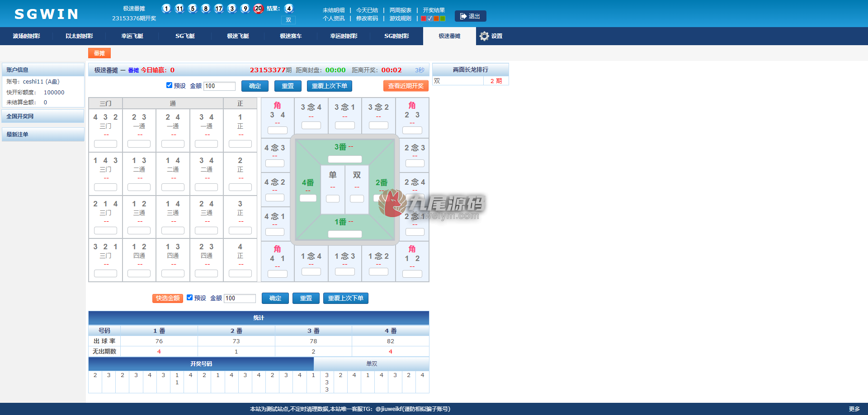Click the first result ball numbered 1

pyautogui.click(x=166, y=8)
